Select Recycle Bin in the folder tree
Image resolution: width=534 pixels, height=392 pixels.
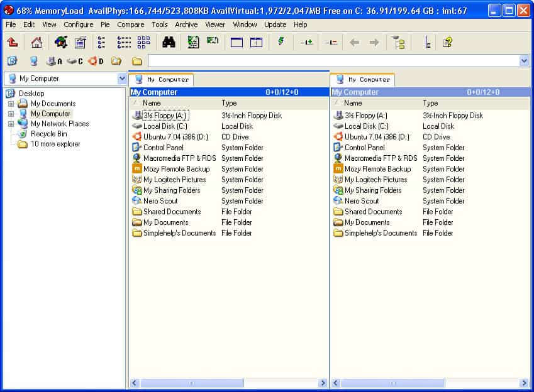48,134
